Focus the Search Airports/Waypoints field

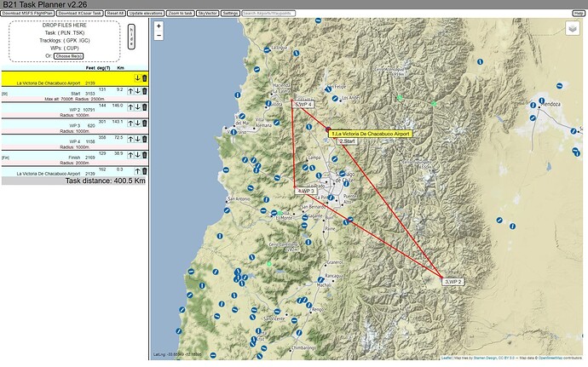pos(268,13)
